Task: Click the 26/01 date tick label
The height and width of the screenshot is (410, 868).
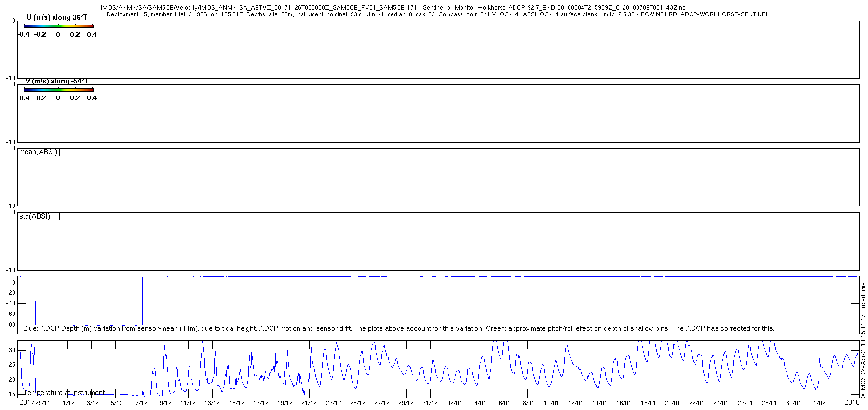Action: (745, 403)
